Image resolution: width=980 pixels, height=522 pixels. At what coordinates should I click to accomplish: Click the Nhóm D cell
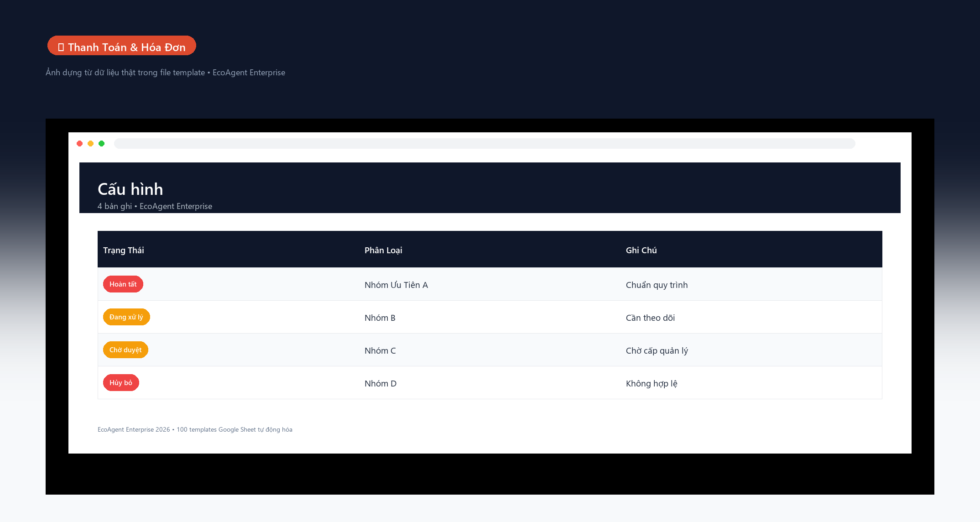[381, 383]
